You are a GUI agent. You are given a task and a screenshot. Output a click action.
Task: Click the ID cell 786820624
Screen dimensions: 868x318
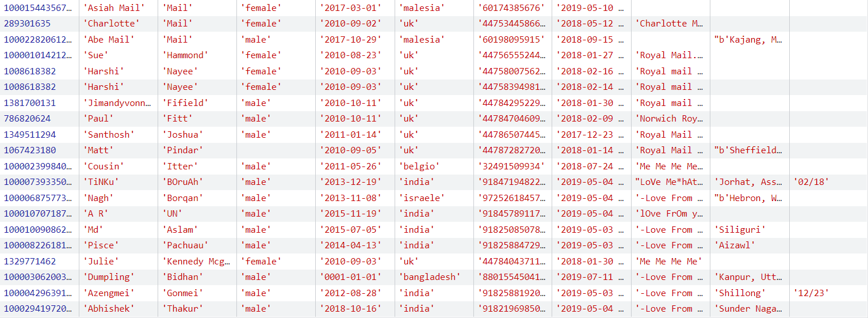(x=28, y=119)
